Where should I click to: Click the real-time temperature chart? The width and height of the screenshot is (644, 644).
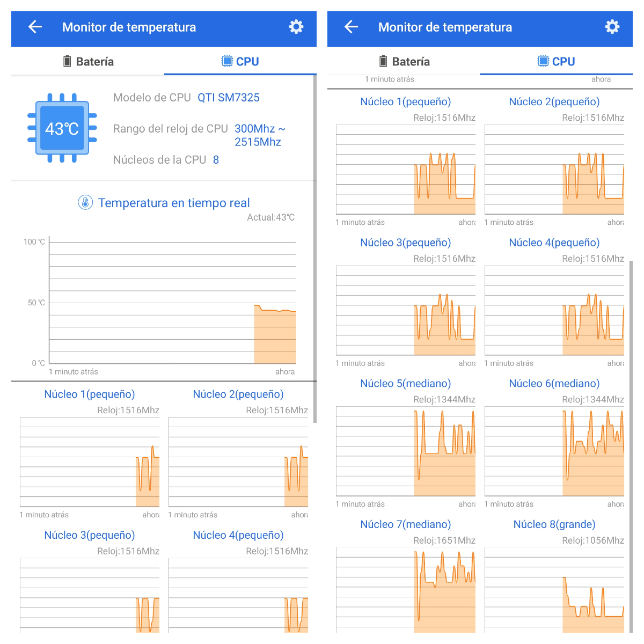click(x=172, y=302)
